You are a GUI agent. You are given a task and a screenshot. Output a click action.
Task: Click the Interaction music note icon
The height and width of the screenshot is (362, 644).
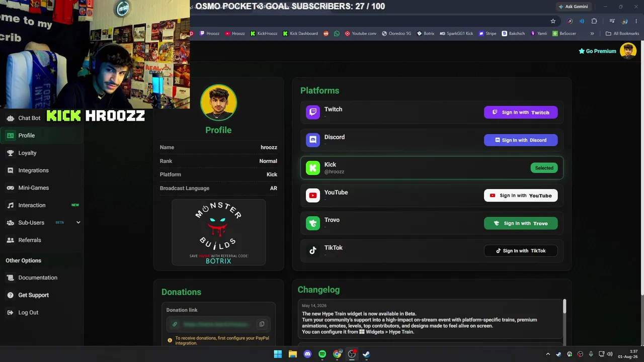10,205
